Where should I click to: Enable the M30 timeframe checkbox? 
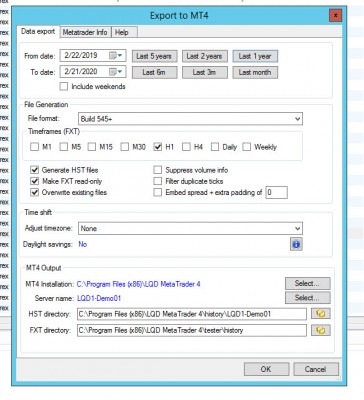pyautogui.click(x=124, y=147)
